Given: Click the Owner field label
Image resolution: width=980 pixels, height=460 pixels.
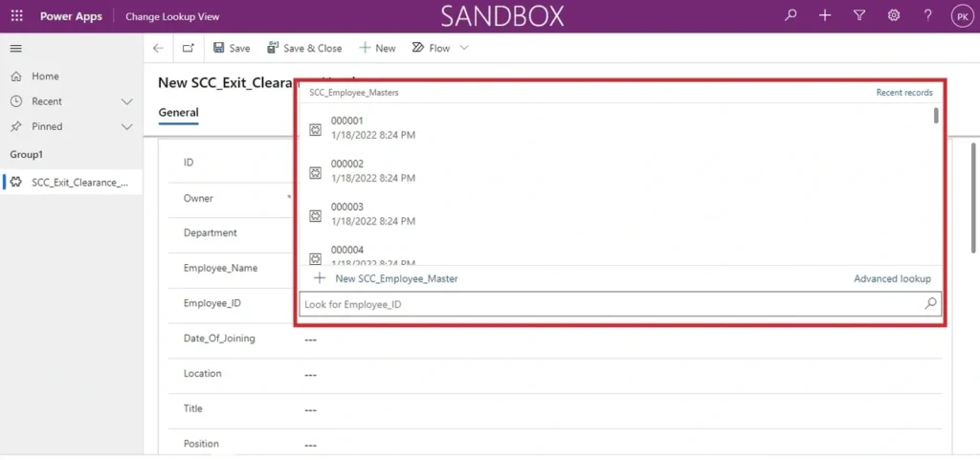Looking at the screenshot, I should pos(198,198).
